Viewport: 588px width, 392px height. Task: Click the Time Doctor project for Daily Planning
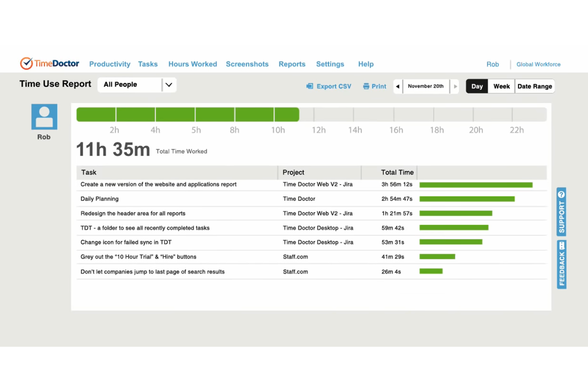[299, 199]
